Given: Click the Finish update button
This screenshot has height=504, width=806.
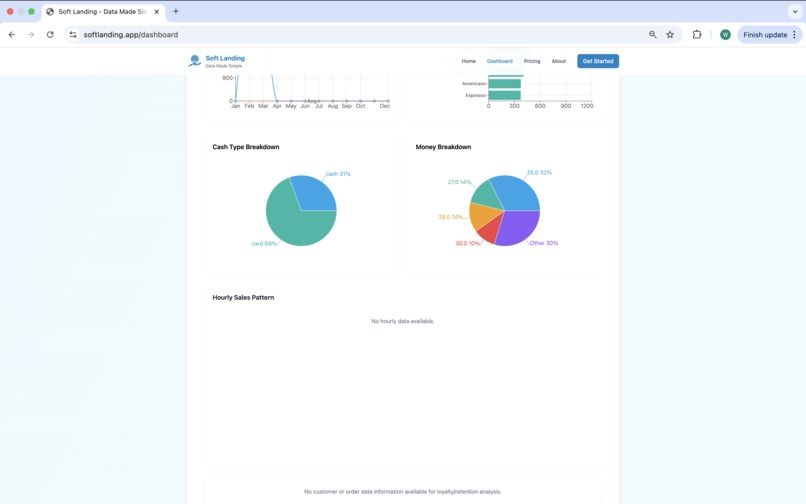Looking at the screenshot, I should point(765,34).
